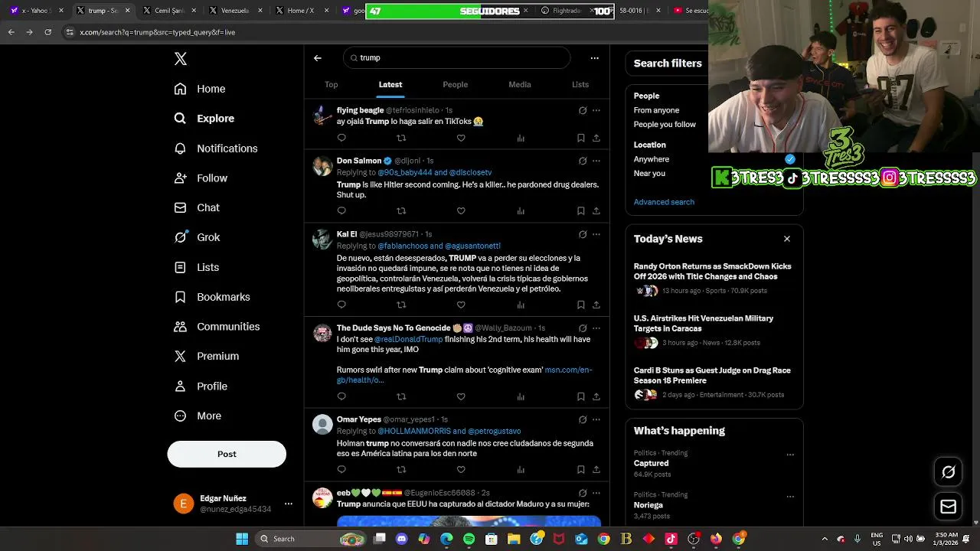The image size is (980, 551).
Task: Open the msn.com article link
Action: point(465,375)
